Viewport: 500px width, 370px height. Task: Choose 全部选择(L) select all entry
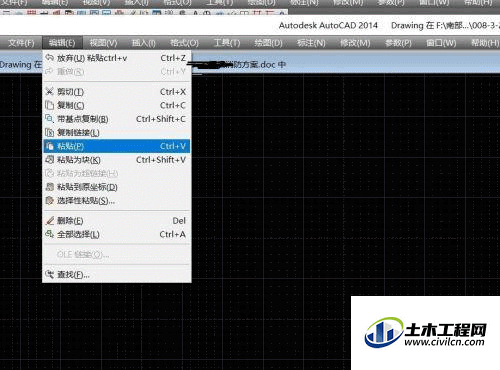point(117,234)
